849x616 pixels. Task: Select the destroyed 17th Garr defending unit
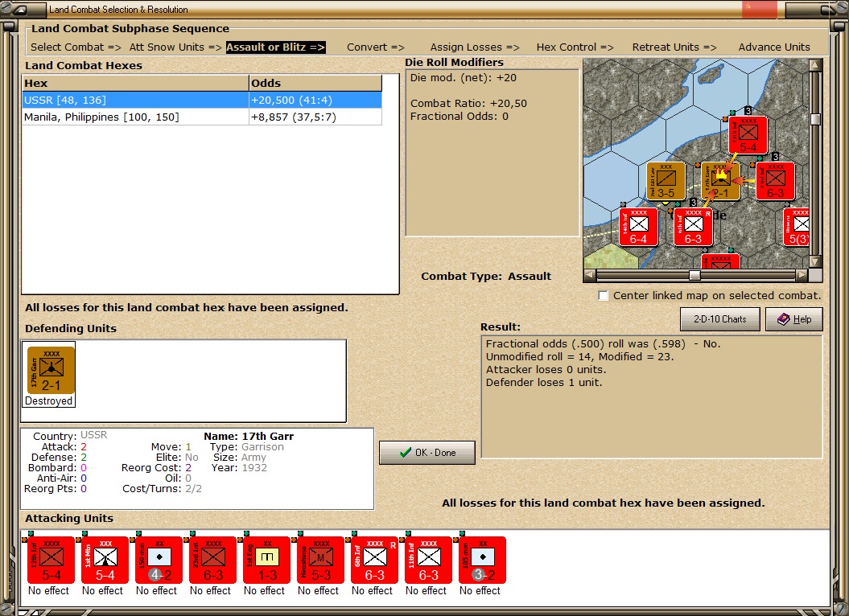(x=51, y=370)
